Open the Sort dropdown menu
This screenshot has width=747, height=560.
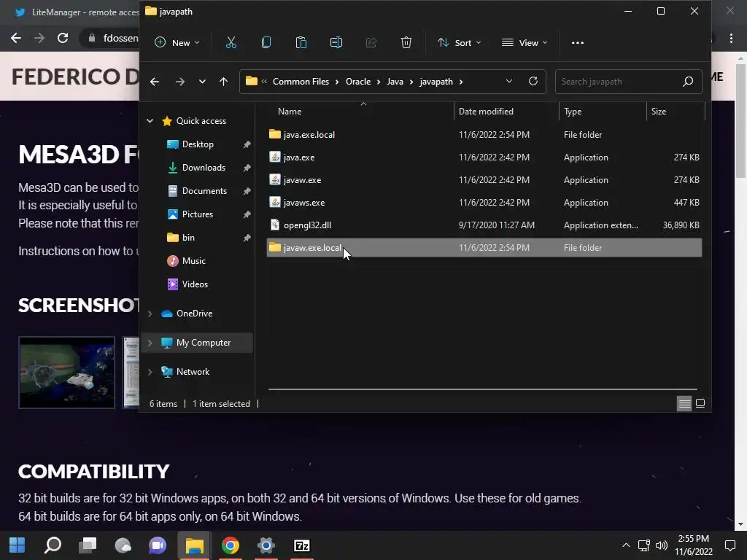(460, 43)
